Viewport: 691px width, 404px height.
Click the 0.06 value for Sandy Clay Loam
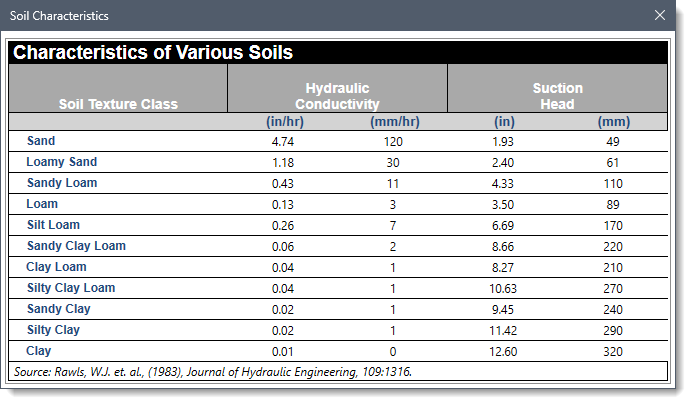coord(283,247)
